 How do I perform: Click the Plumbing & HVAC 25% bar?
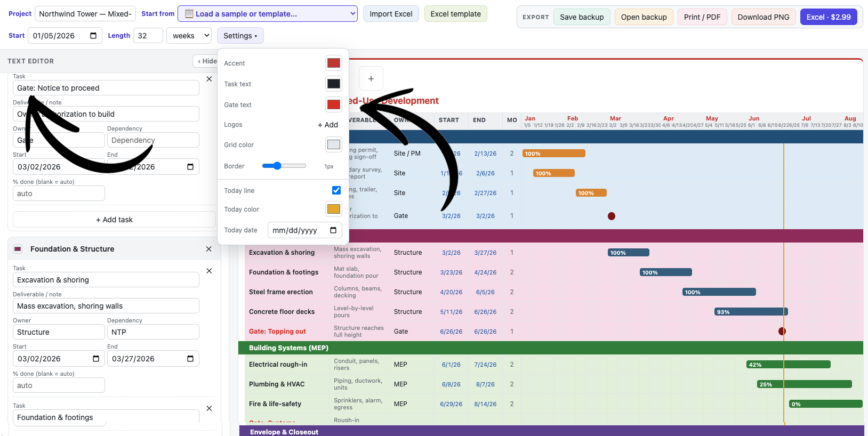[805, 384]
